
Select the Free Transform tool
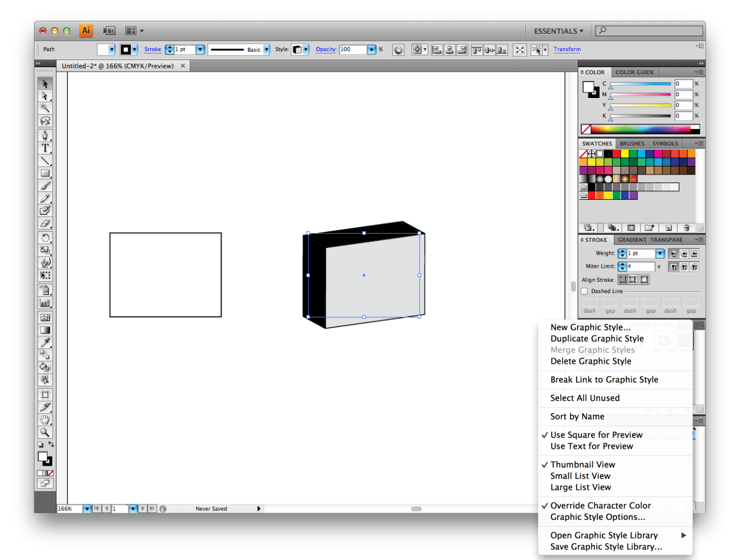45,275
